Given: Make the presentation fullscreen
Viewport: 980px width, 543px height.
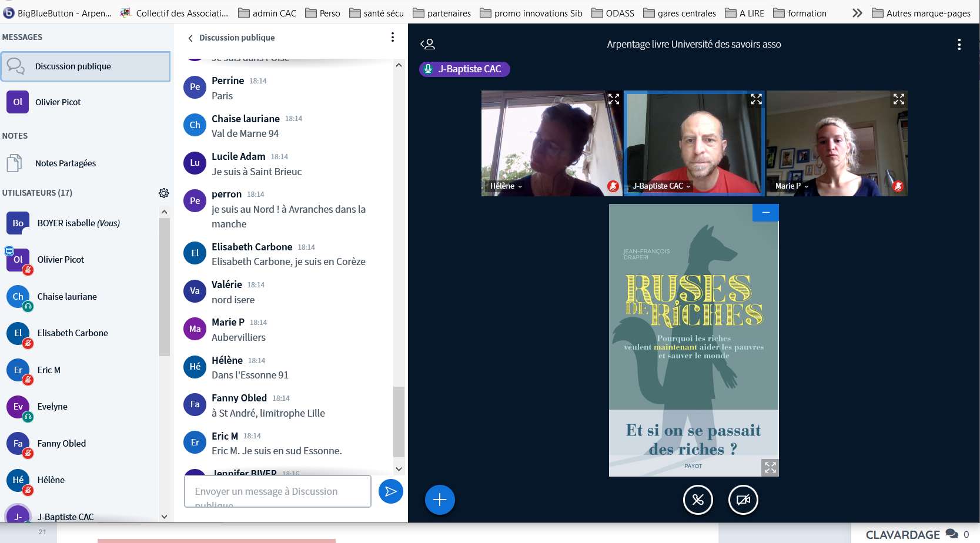Looking at the screenshot, I should [770, 467].
